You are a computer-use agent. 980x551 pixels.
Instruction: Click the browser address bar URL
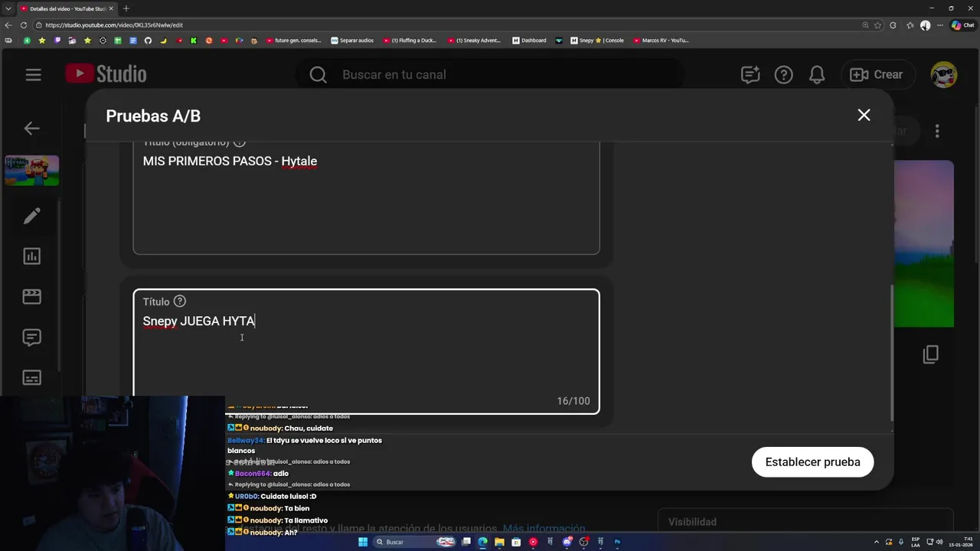[x=113, y=24]
